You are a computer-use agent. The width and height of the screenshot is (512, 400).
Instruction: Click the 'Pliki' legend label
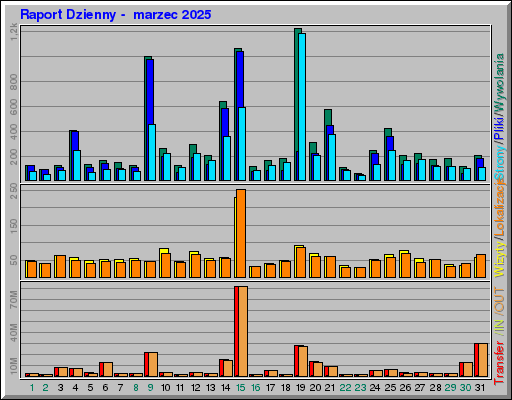(x=499, y=128)
